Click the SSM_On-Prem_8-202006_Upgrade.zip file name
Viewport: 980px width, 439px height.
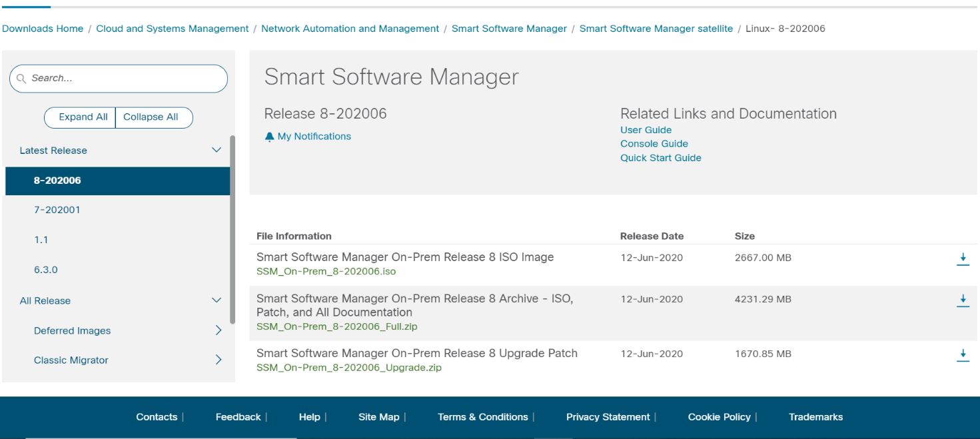pyautogui.click(x=348, y=368)
